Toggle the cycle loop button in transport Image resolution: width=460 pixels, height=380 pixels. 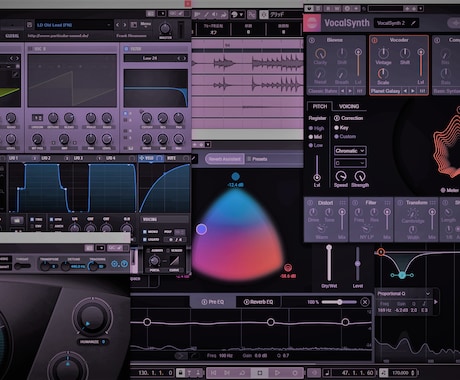click(243, 373)
